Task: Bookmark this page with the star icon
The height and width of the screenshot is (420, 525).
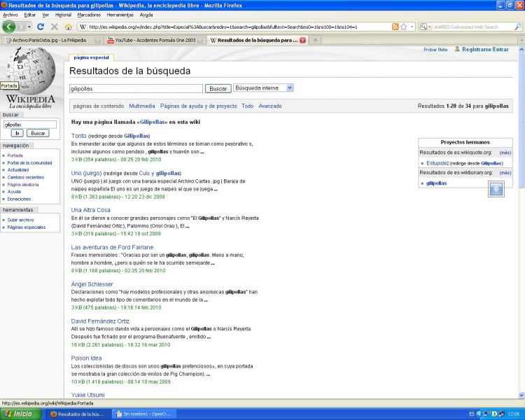Action: tap(403, 27)
